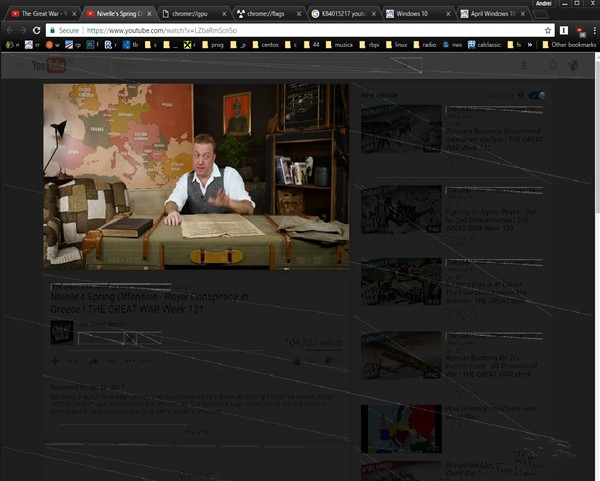Click the video player to pause
The height and width of the screenshot is (481, 600).
tap(196, 176)
